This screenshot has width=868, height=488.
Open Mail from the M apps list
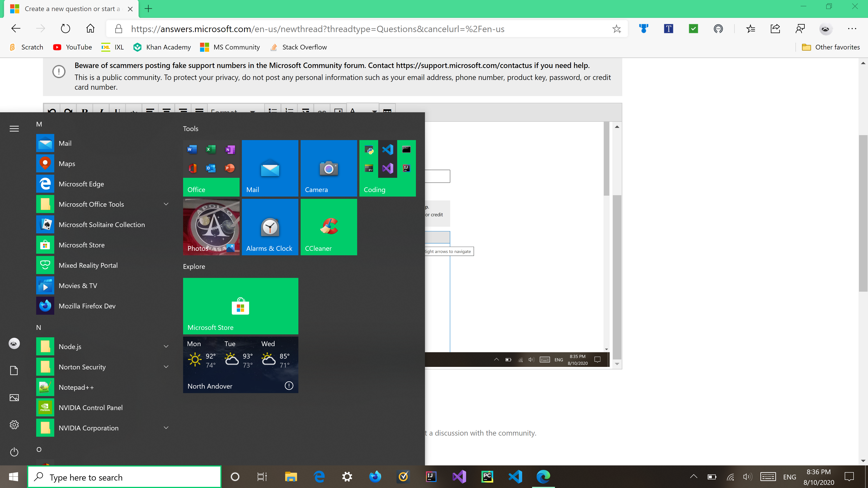(103, 143)
